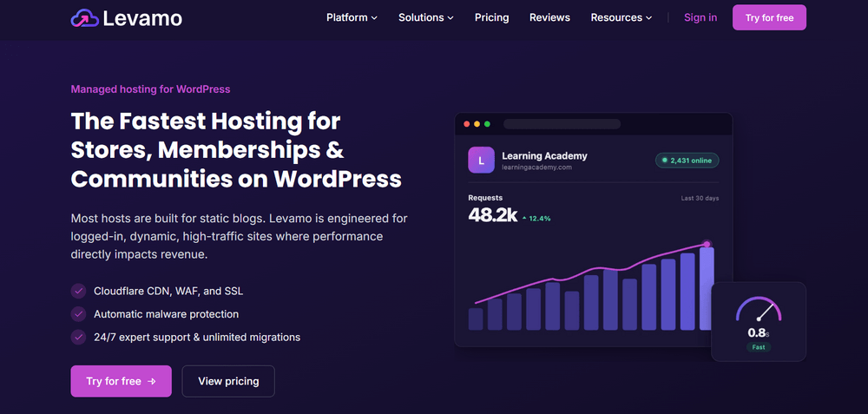Click the pink endpoint dot on trend line
This screenshot has width=868, height=414.
click(707, 244)
